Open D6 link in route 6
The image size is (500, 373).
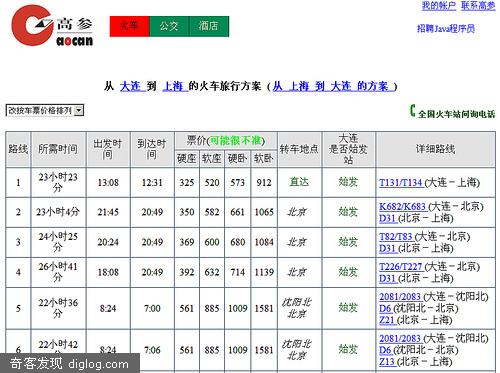tap(385, 350)
